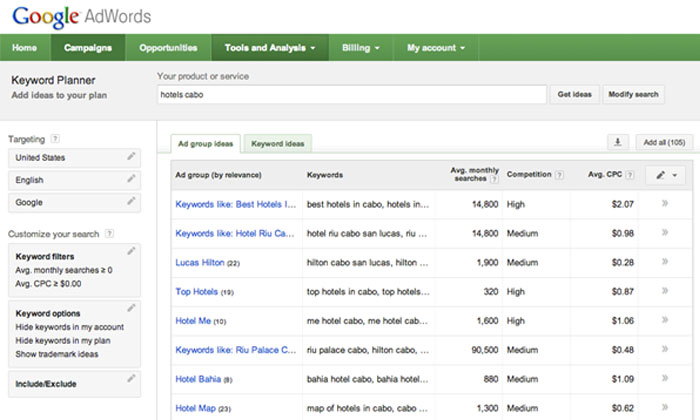Add Lucas Hilton group using its arrow icon
The height and width of the screenshot is (420, 700).
pos(664,262)
